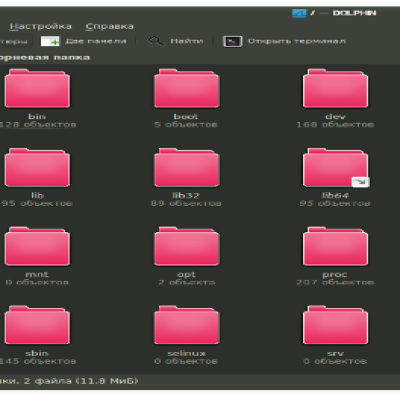This screenshot has height=400, width=400.
Task: Click the Dolphin window icon in title bar
Action: (299, 13)
